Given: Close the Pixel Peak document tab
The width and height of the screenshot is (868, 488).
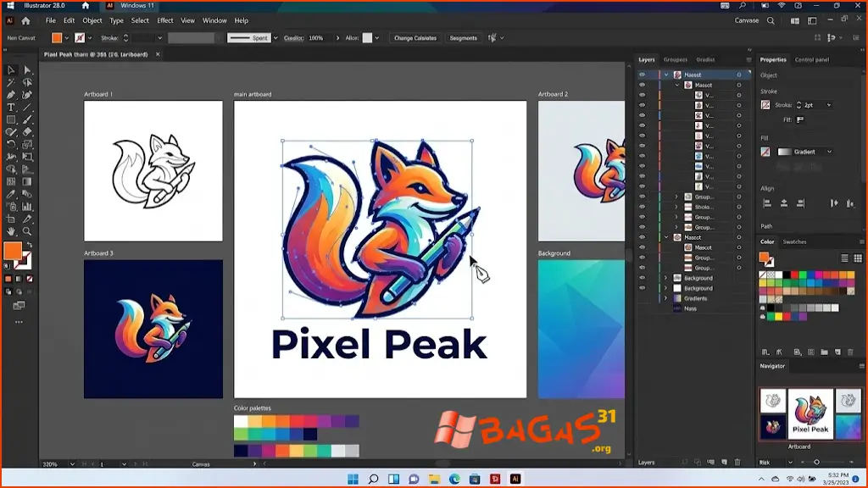Looking at the screenshot, I should coord(158,54).
